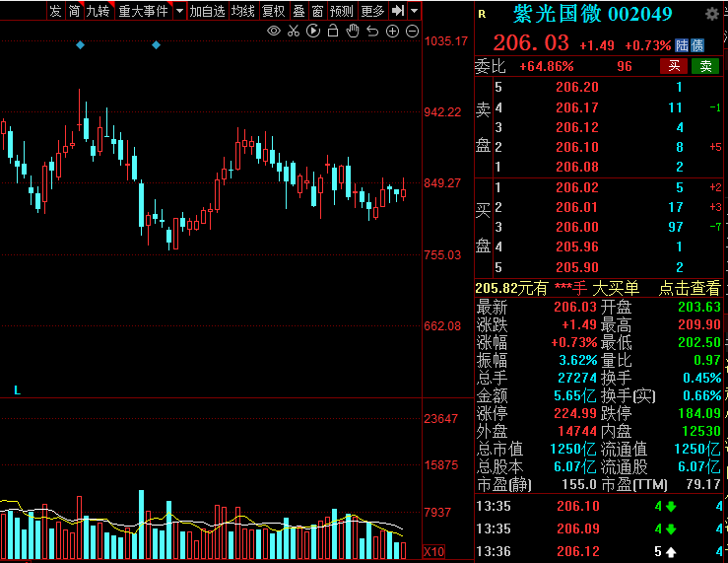Click the X10 volume scale label
Viewport: 728px width, 563px height.
[x=434, y=552]
